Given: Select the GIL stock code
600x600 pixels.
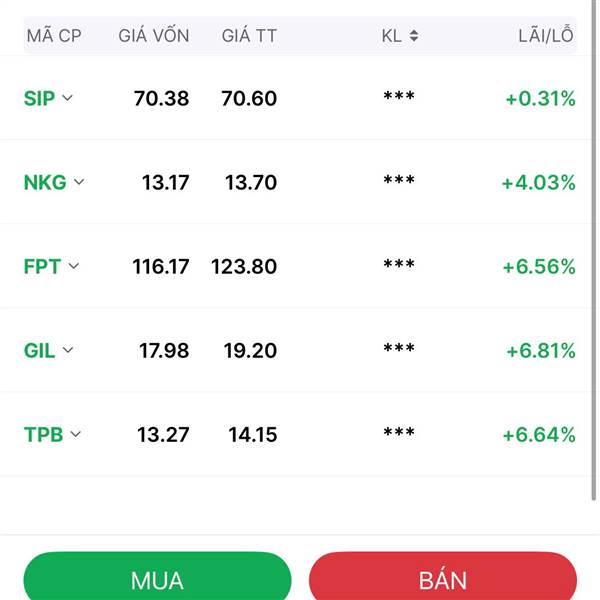Looking at the screenshot, I should tap(39, 351).
